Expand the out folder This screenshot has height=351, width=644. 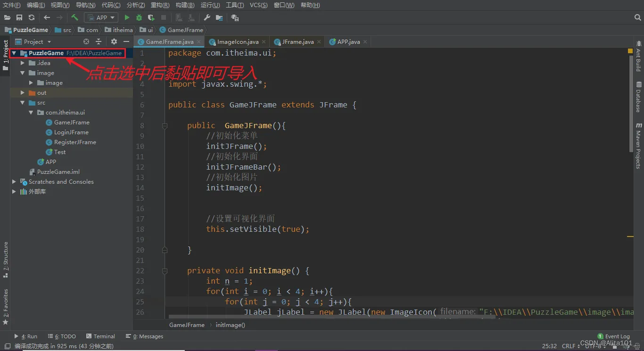click(23, 93)
